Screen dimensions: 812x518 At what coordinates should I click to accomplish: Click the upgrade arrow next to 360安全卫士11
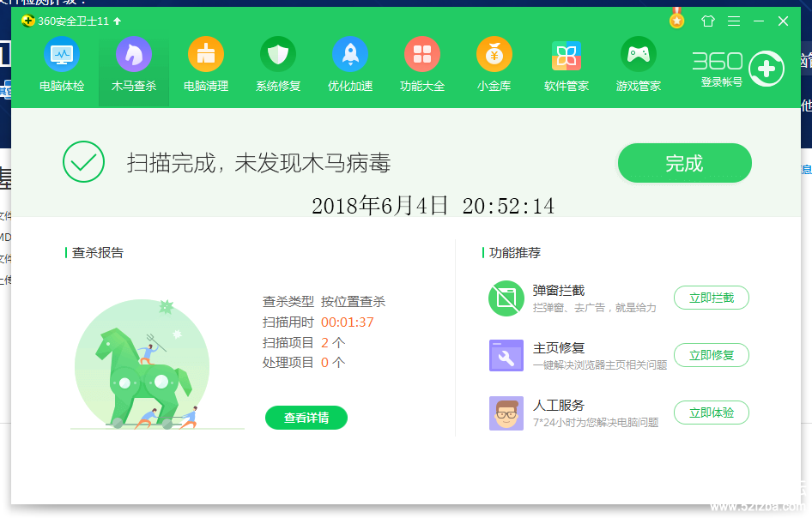point(117,21)
